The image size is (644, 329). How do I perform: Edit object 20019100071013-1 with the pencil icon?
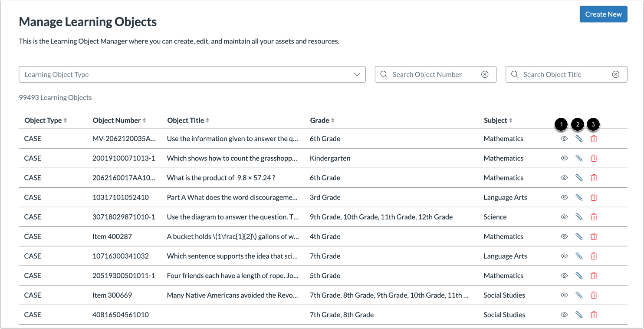point(579,158)
